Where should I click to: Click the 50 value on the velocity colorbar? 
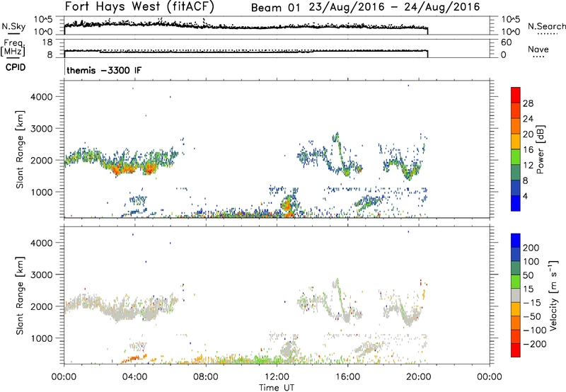click(x=529, y=275)
